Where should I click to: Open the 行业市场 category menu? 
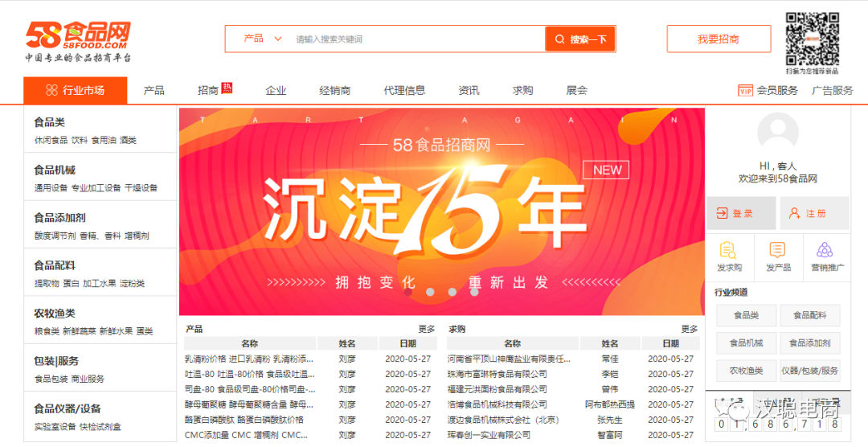pyautogui.click(x=76, y=90)
